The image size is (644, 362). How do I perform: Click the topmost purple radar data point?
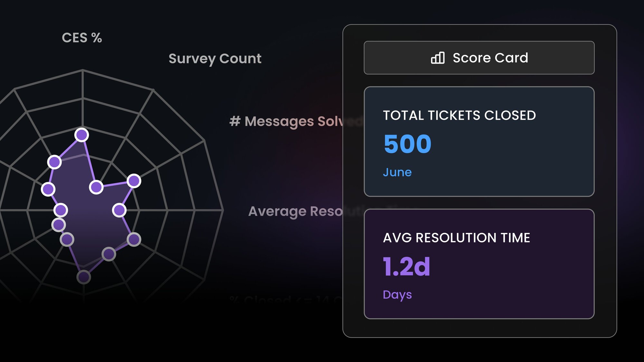(x=81, y=135)
